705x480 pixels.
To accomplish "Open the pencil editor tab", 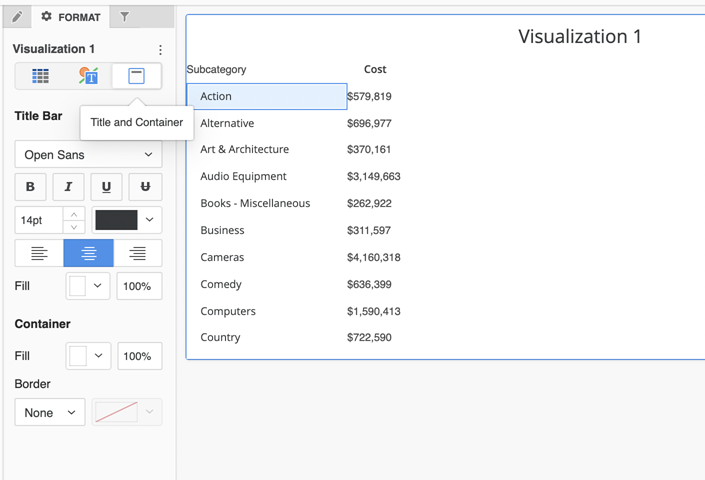I will click(17, 17).
